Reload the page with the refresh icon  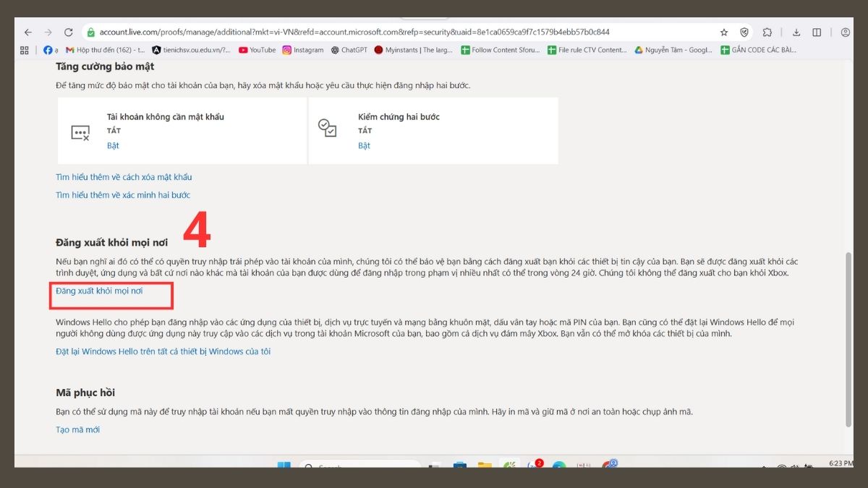click(x=69, y=33)
